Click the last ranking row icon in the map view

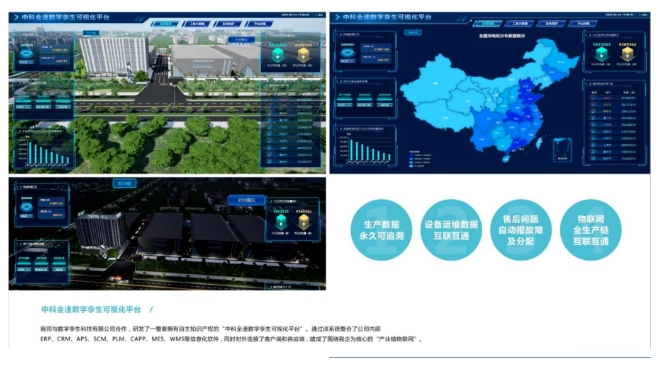point(593,159)
